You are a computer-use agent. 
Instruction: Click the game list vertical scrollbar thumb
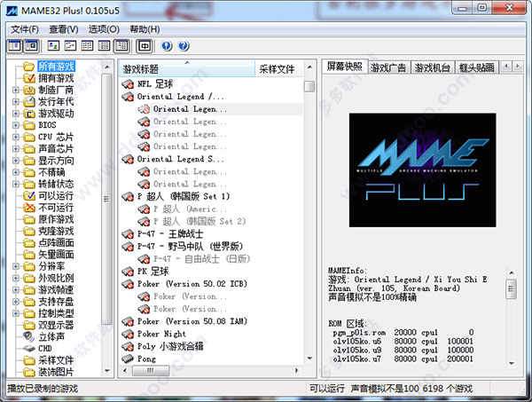(309, 86)
